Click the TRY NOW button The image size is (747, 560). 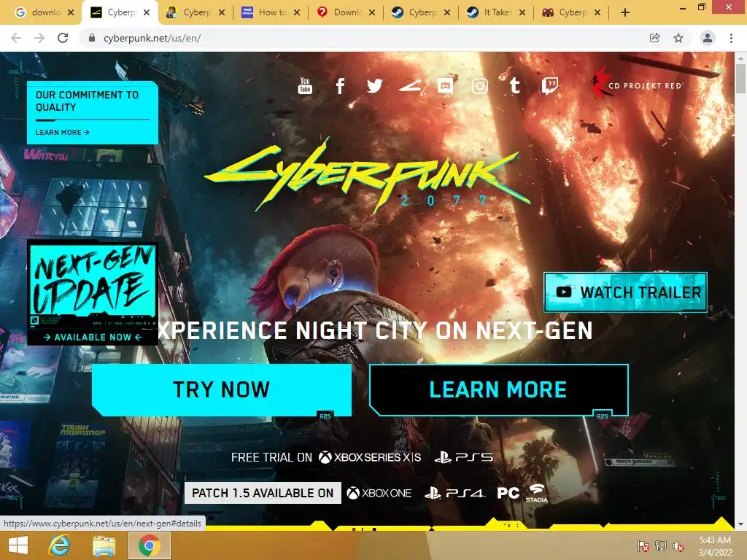click(x=222, y=389)
